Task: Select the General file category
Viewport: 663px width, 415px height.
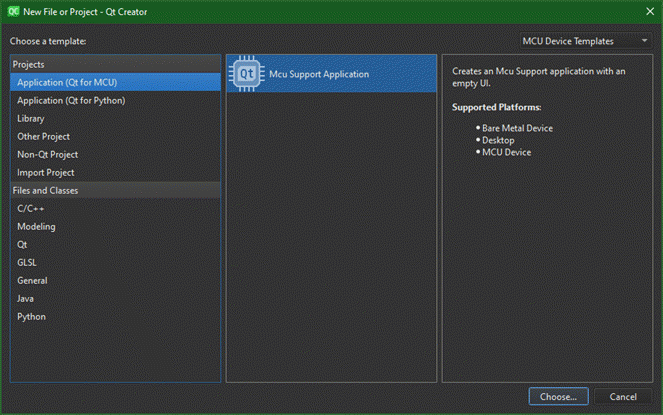Action: (x=32, y=281)
